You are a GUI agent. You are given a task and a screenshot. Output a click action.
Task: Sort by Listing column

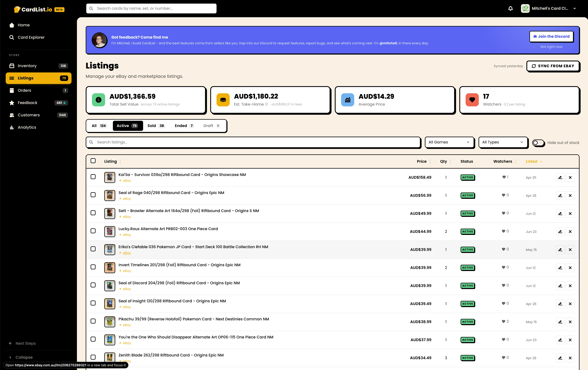point(113,161)
